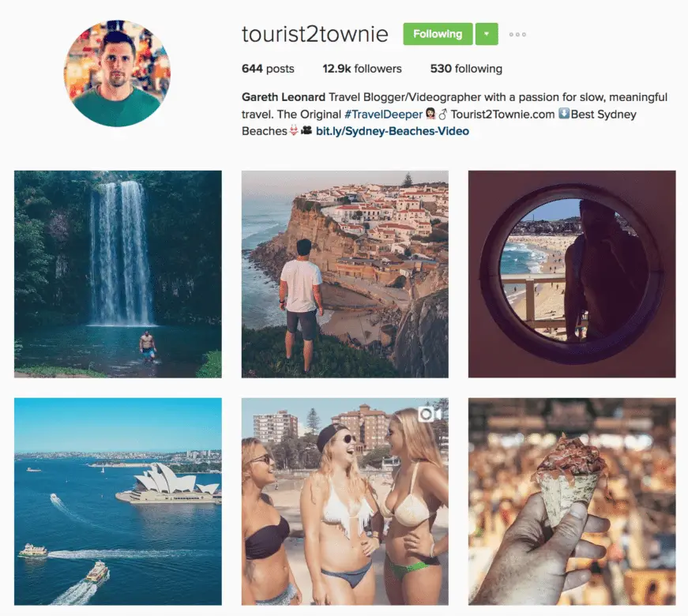The height and width of the screenshot is (616, 688).
Task: Click the movie camera emoji in bio
Action: (306, 130)
